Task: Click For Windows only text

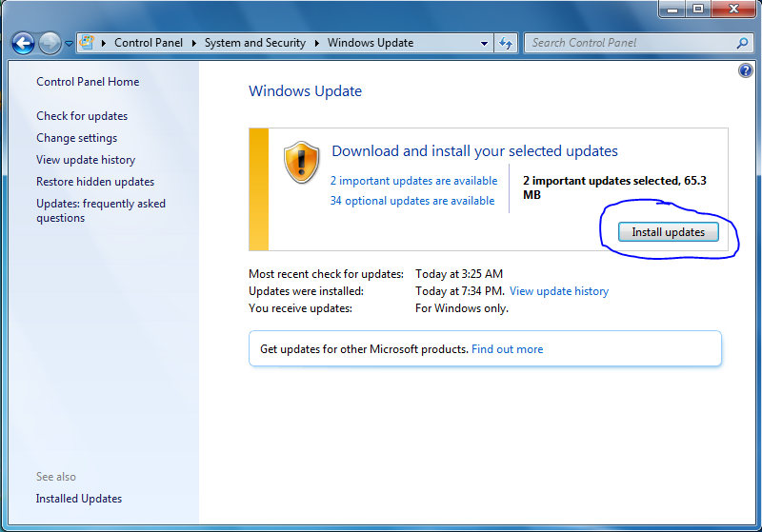Action: click(x=462, y=308)
